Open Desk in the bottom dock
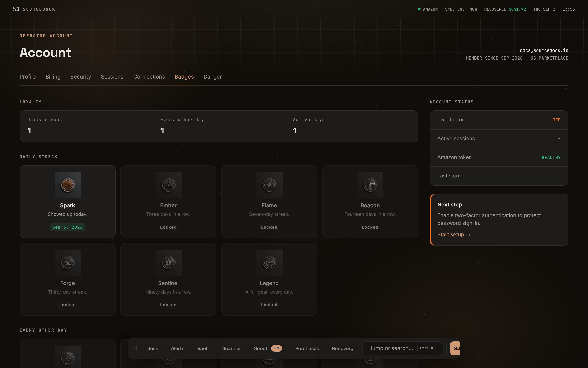This screenshot has height=368, width=588. [152, 348]
